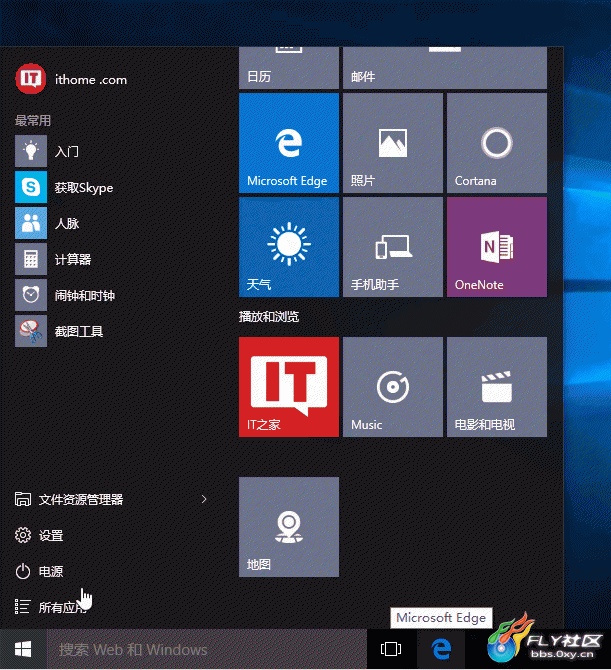This screenshot has height=670, width=611.
Task: Open the 天气 weather tile
Action: pos(289,247)
